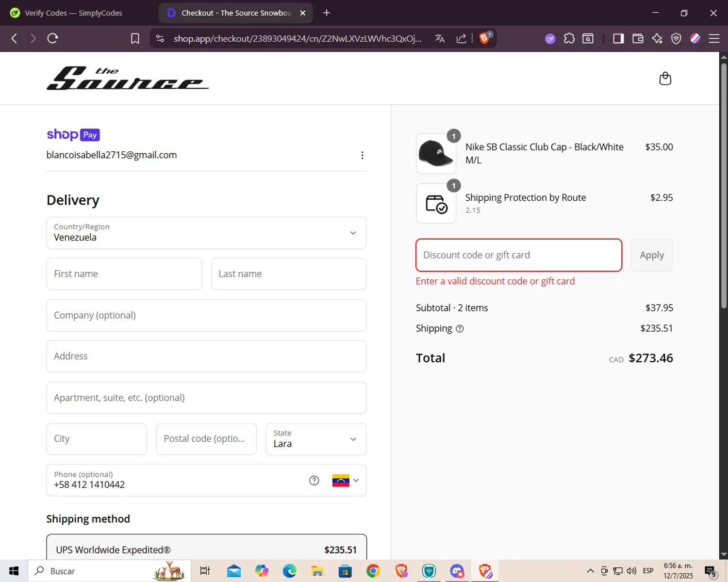This screenshot has height=582, width=728.
Task: Reload the checkout page
Action: (52, 38)
